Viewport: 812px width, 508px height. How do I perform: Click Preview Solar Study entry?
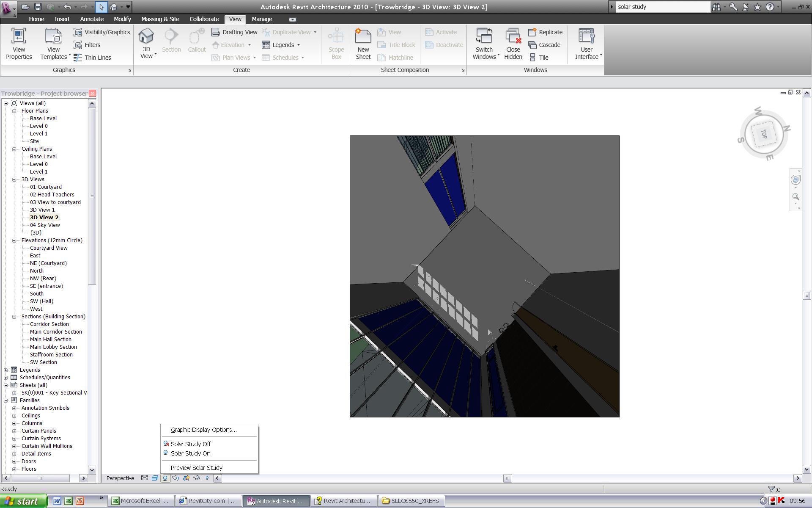click(x=196, y=468)
